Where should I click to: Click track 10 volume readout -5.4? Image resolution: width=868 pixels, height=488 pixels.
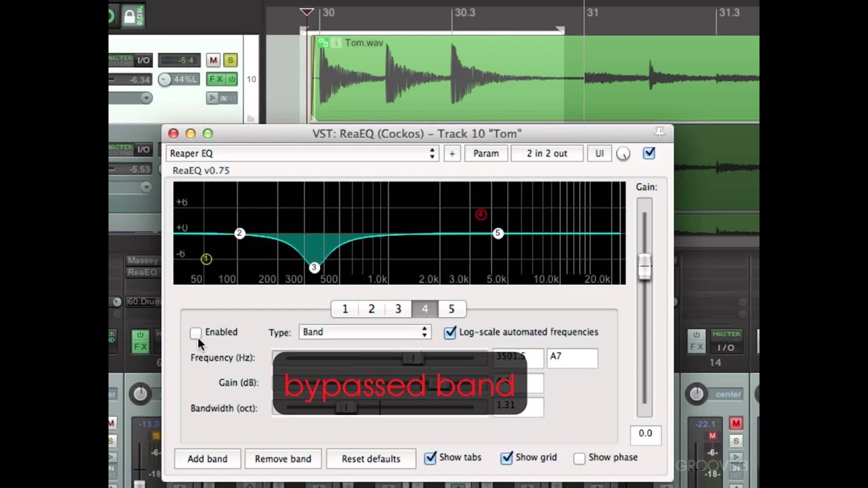(180, 60)
